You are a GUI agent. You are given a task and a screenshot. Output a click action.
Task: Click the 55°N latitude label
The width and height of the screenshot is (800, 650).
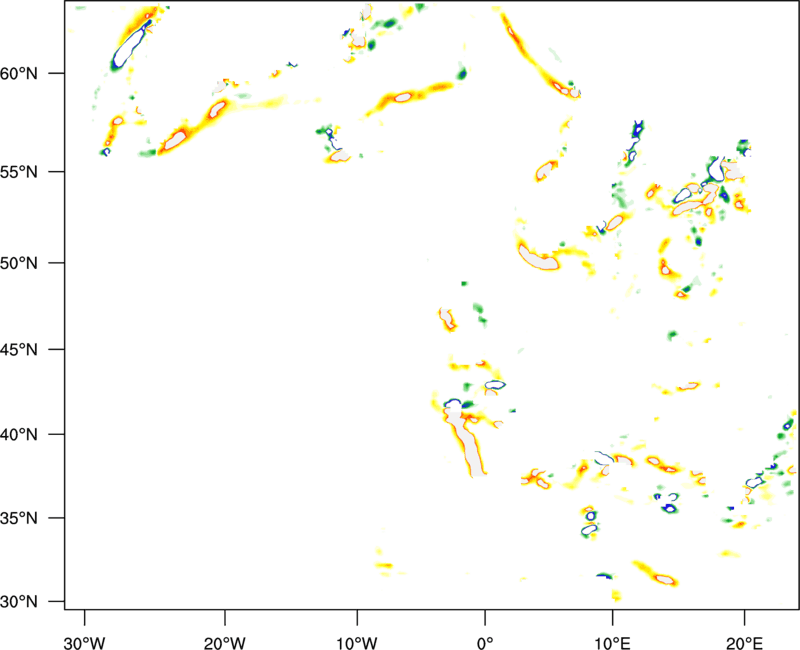(x=19, y=172)
